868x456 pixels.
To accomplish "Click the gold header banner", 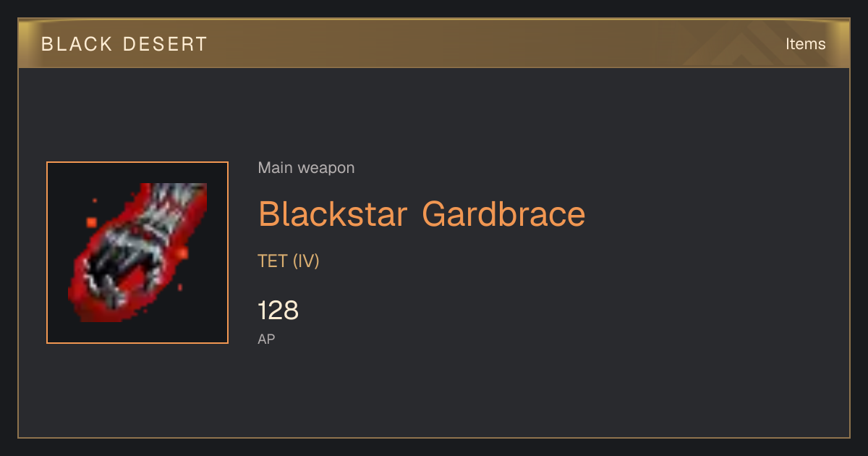I will point(434,43).
